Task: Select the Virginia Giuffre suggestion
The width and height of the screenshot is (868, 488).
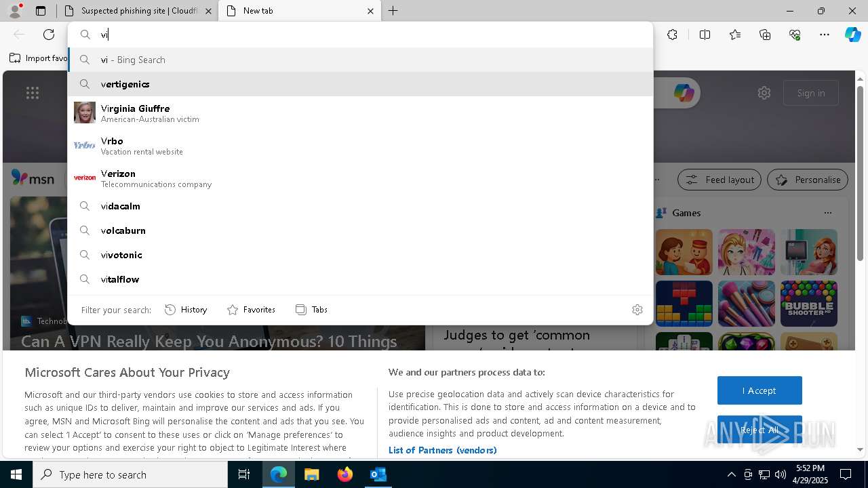Action: (360, 113)
